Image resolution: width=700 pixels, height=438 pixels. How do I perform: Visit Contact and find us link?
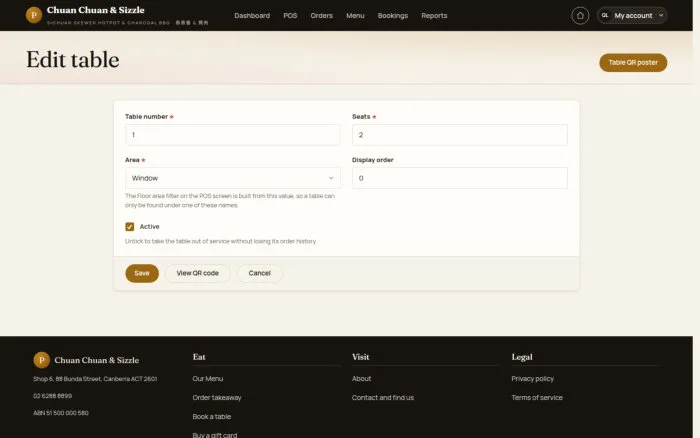click(x=383, y=397)
